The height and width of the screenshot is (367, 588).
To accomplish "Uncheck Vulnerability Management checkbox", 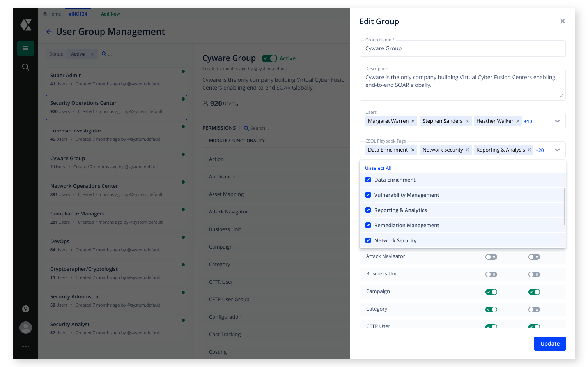I will [x=368, y=195].
